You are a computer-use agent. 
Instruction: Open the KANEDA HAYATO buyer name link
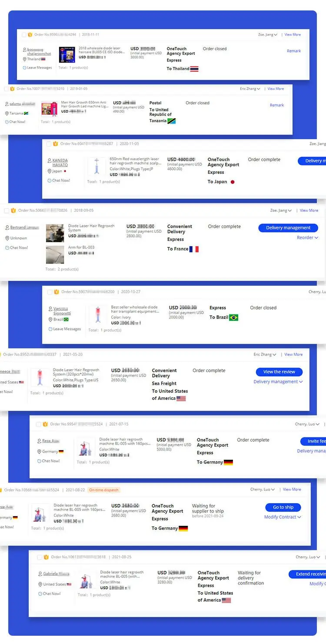pyautogui.click(x=60, y=163)
